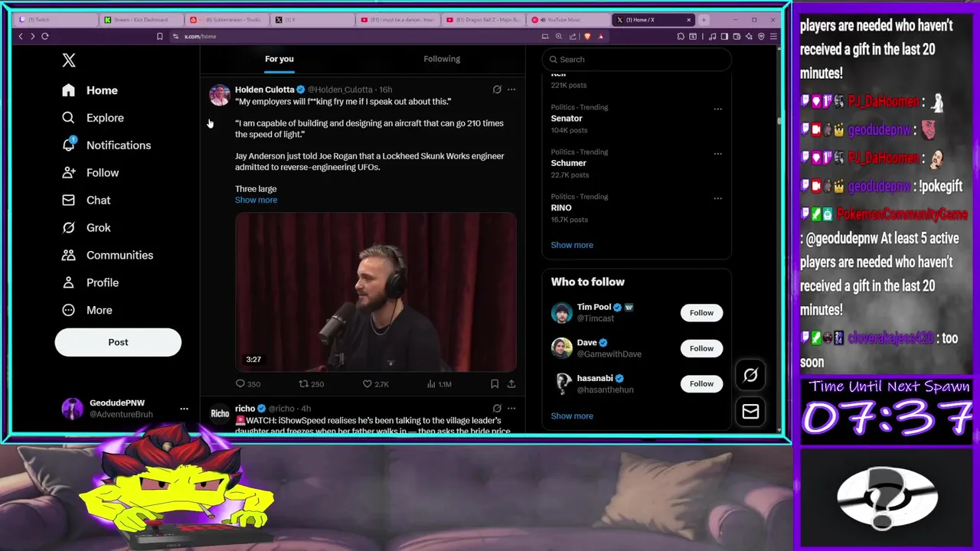Screen dimensions: 980x551
Task: Switch to the For you tab
Action: coord(279,59)
